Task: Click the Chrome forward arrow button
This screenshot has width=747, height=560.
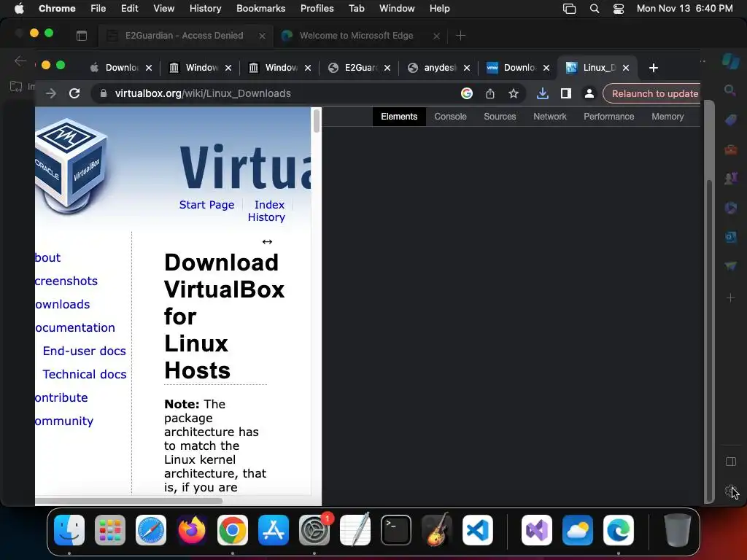Action: point(51,93)
